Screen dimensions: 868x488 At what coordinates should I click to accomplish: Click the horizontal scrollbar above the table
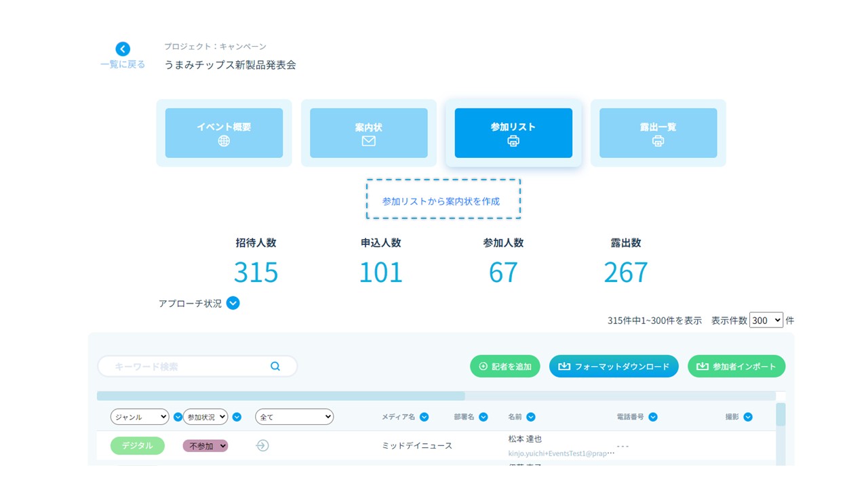pyautogui.click(x=281, y=396)
